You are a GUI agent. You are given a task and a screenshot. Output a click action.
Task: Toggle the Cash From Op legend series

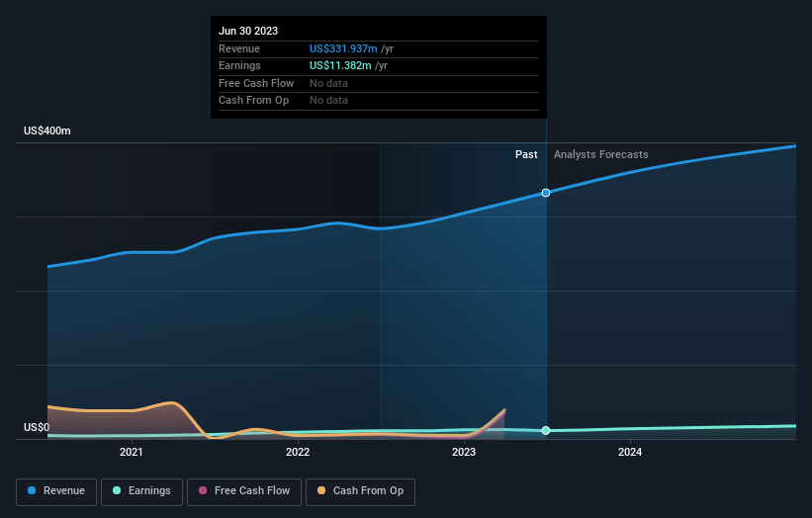(x=360, y=491)
